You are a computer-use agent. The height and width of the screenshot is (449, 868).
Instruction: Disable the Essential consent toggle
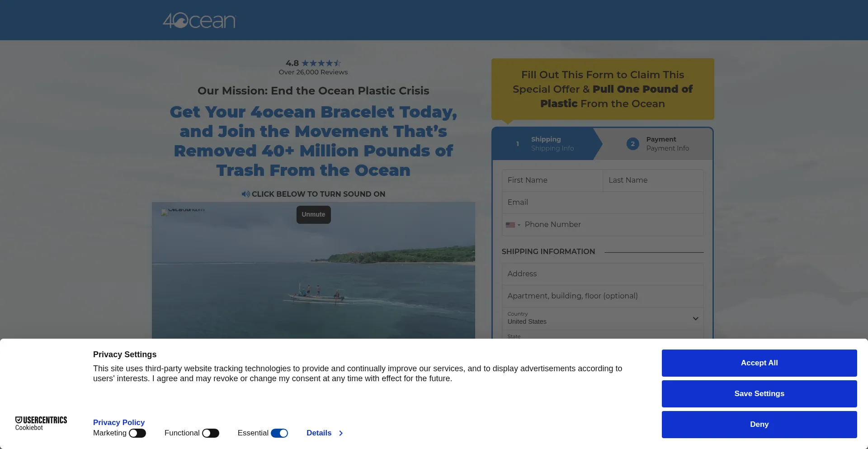pyautogui.click(x=281, y=433)
